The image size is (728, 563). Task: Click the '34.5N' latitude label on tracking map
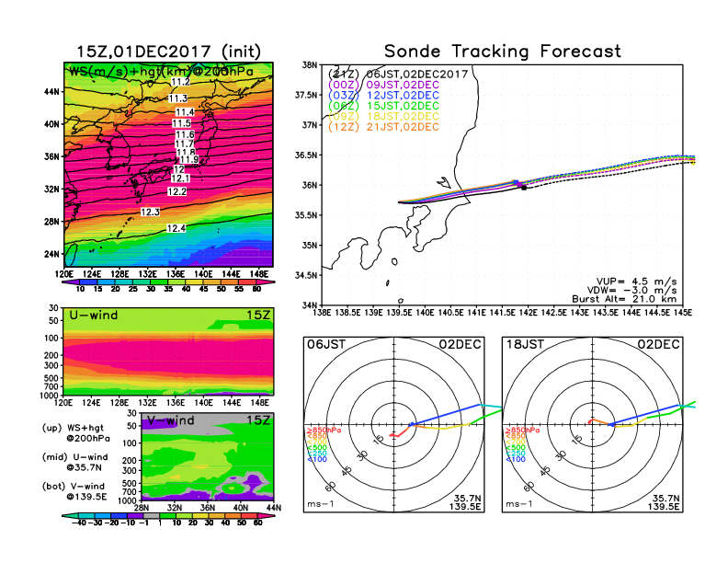[x=306, y=275]
